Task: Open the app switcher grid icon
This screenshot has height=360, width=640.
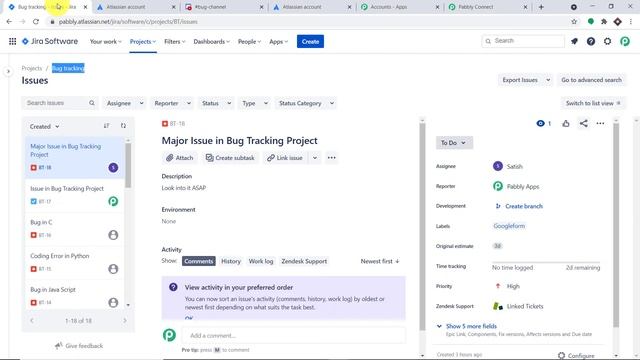Action: click(x=13, y=41)
